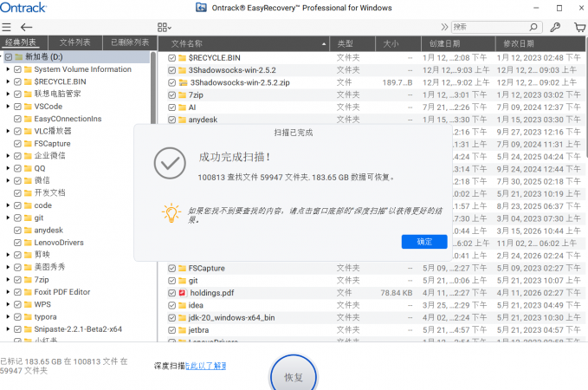588x390 pixels.
Task: Toggle holdings.pdf checkbox in file list
Action: point(171,293)
